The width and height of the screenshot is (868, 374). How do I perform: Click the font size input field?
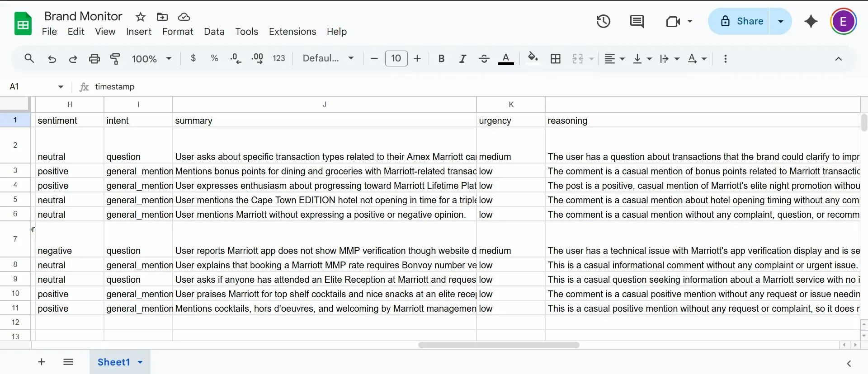click(396, 58)
